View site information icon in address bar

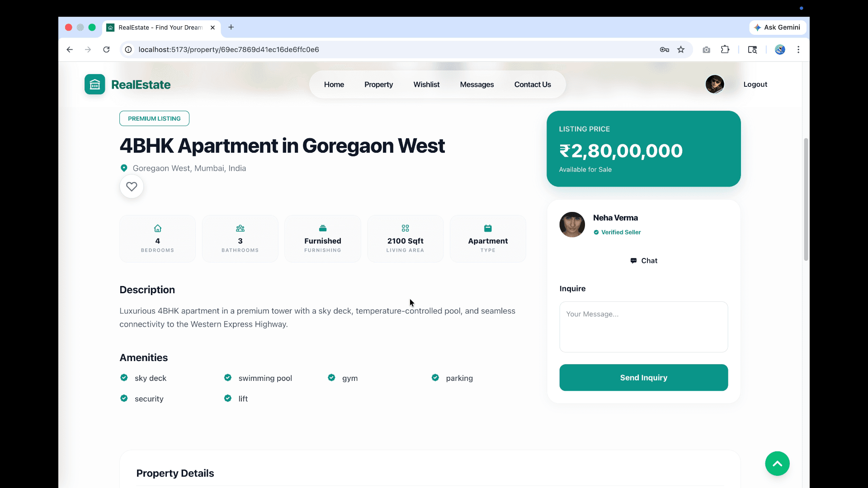[128, 50]
